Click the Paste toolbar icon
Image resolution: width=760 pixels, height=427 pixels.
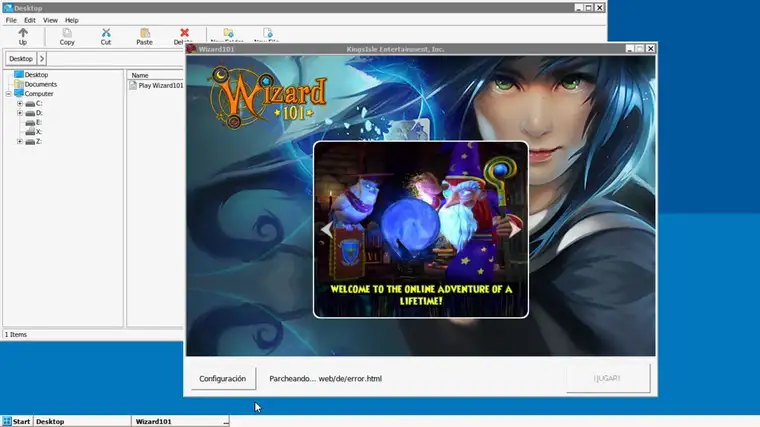click(144, 33)
